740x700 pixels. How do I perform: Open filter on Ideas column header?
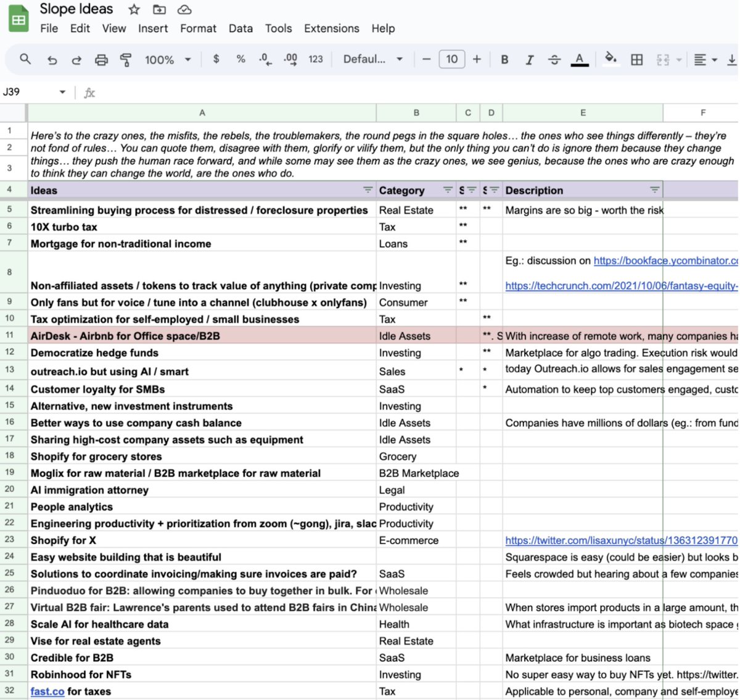368,190
